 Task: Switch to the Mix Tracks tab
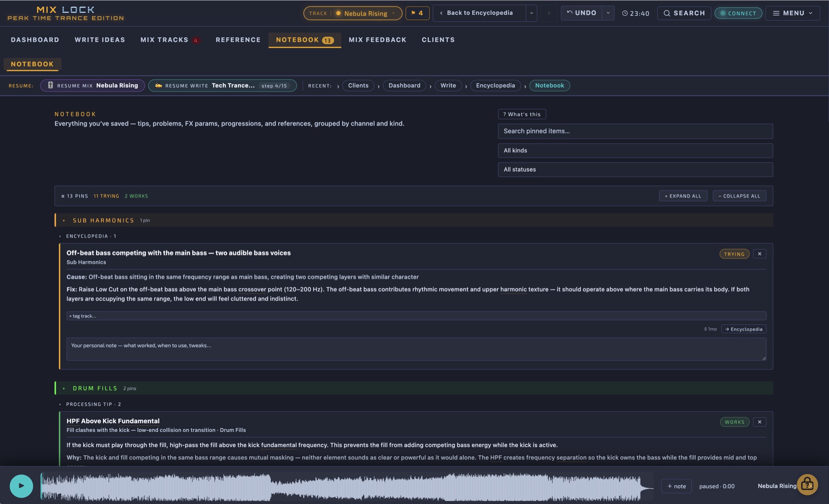point(170,40)
